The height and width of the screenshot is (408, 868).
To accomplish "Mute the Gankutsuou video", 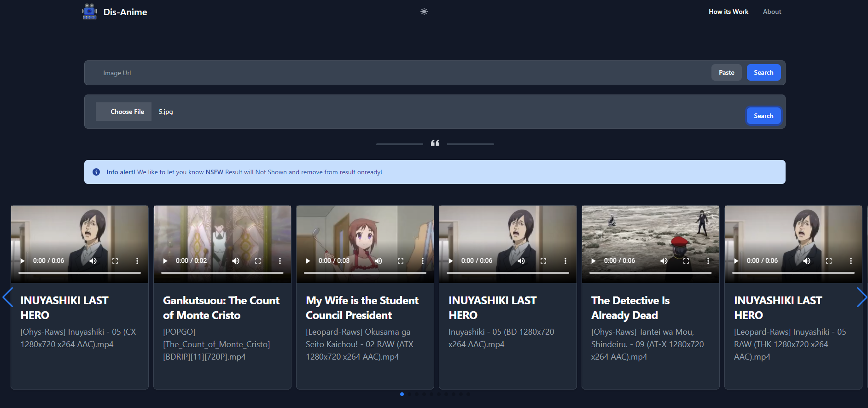I will tap(236, 261).
